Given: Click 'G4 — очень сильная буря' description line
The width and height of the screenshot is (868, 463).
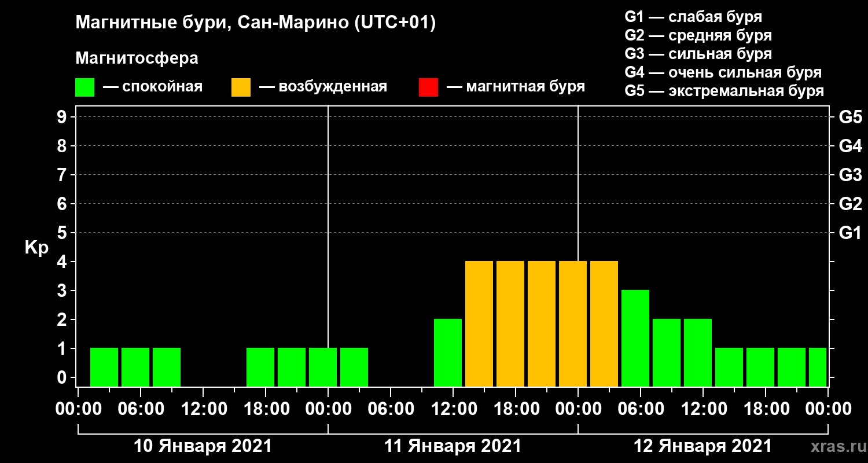Looking at the screenshot, I should [723, 72].
